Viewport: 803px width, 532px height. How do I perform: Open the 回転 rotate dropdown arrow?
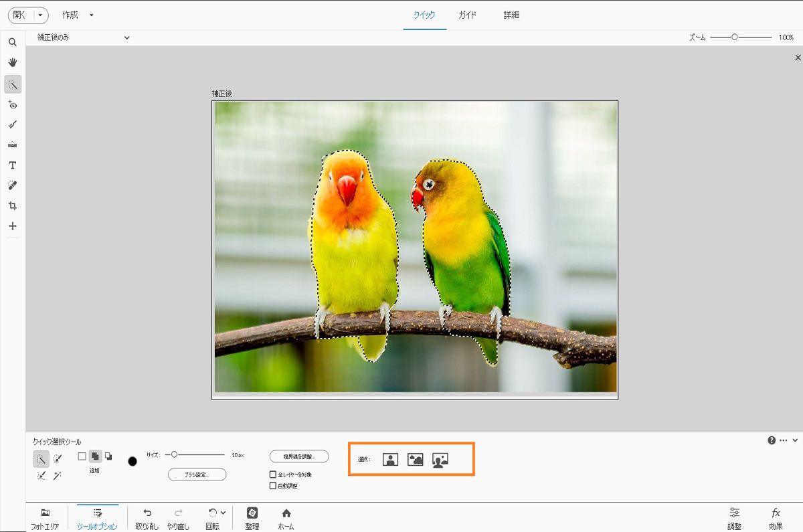pos(223,513)
